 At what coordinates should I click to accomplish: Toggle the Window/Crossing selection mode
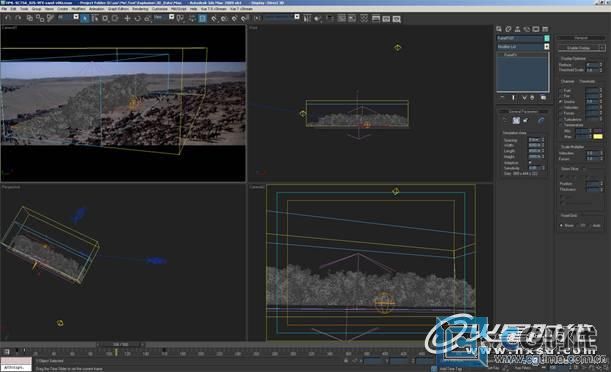tap(115, 18)
